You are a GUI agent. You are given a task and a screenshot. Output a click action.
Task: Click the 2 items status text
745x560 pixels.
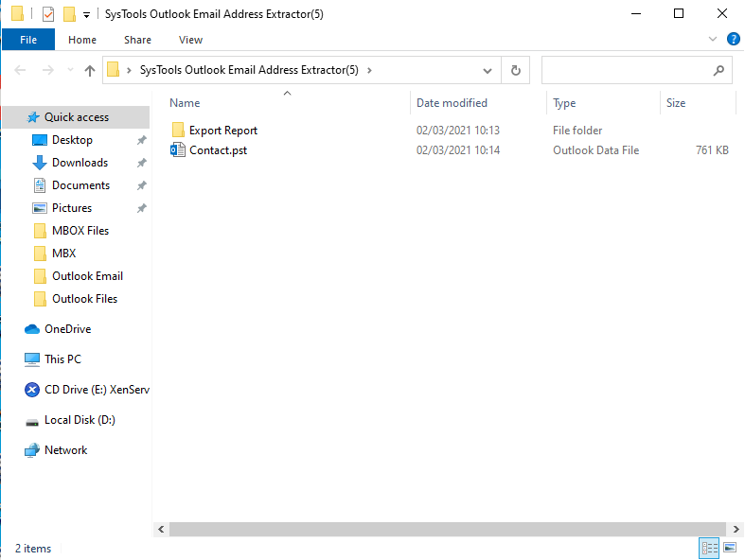coord(33,549)
